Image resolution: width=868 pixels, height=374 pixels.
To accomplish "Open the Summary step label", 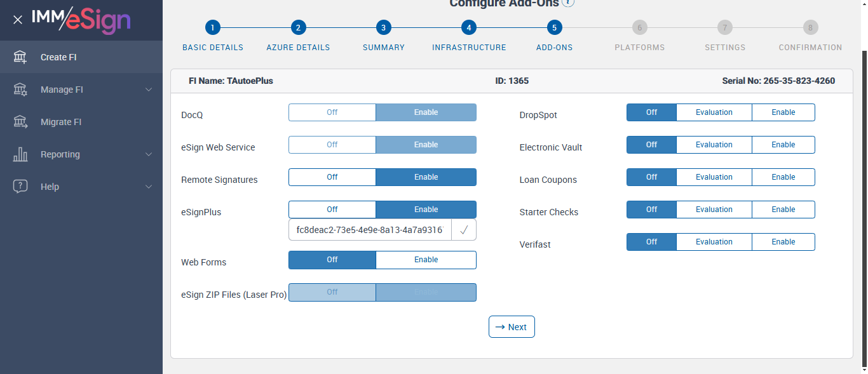I will click(384, 48).
